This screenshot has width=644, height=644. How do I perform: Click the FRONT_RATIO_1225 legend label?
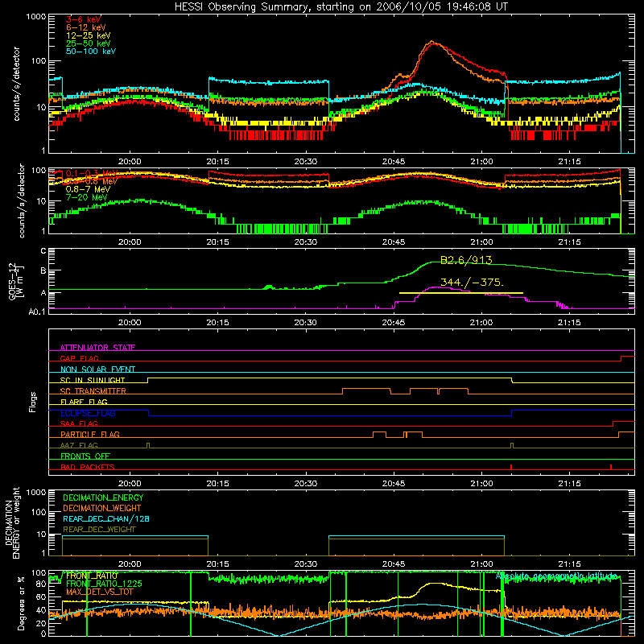pos(104,584)
